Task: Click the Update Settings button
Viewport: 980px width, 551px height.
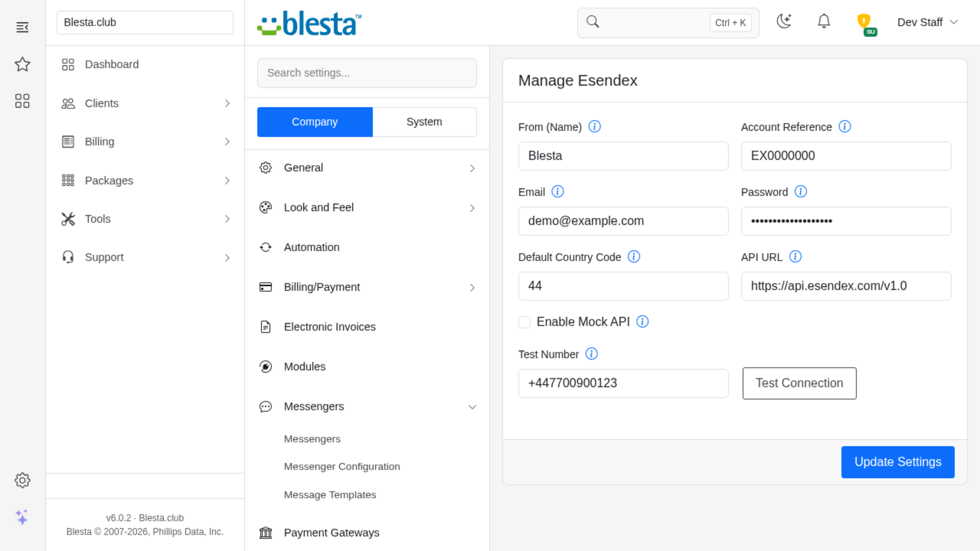Action: click(898, 462)
